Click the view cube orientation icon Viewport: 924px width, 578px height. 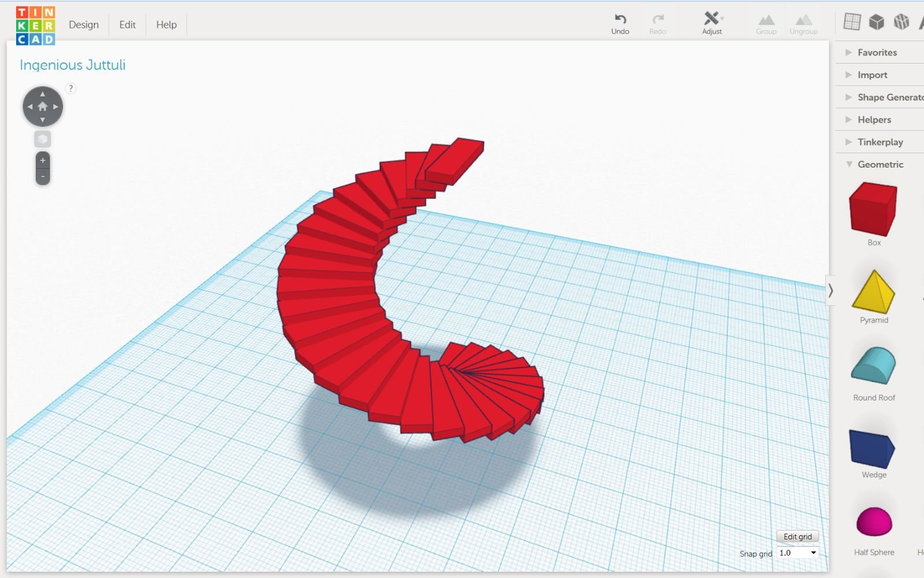coord(42,139)
